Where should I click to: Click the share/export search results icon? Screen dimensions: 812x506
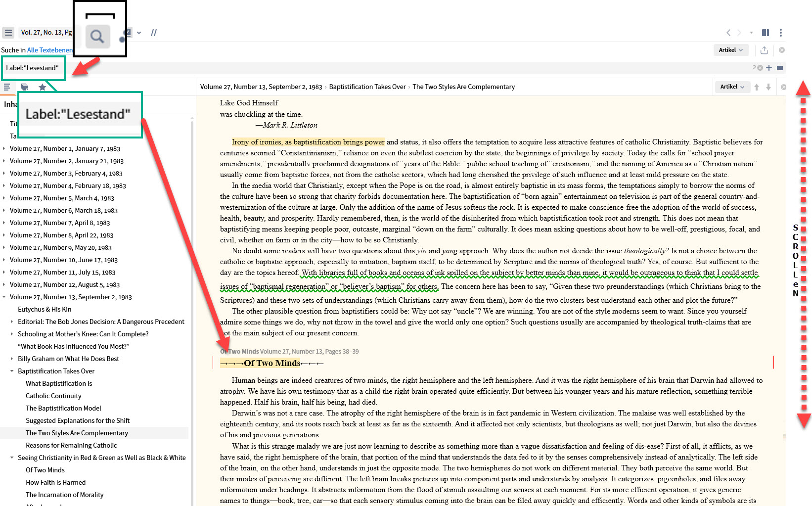coord(764,50)
